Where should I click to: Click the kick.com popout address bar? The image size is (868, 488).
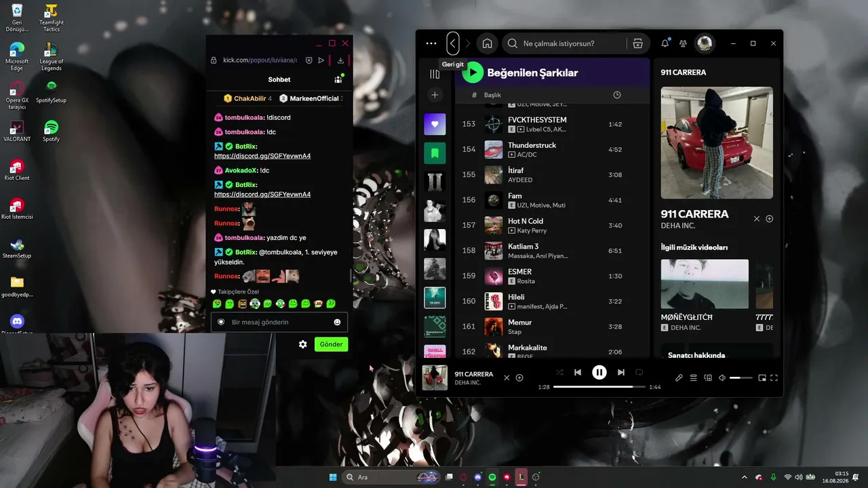coord(260,60)
